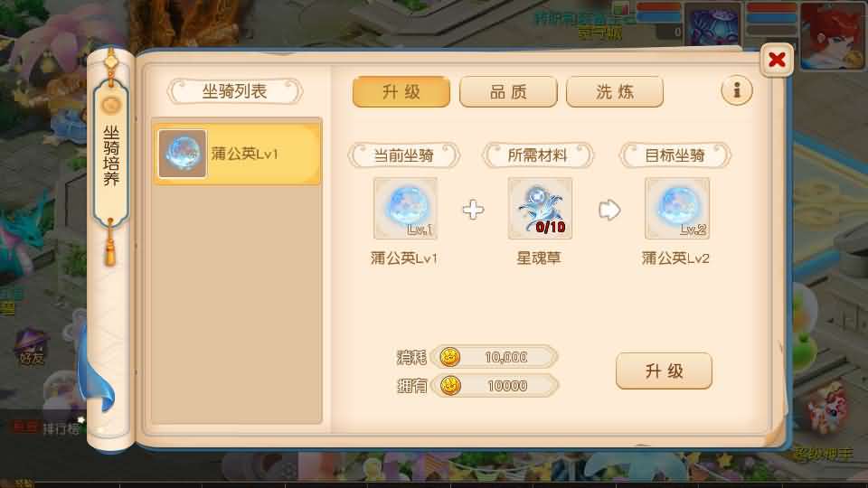Select the 升级 tab
This screenshot has width=868, height=488.
401,92
